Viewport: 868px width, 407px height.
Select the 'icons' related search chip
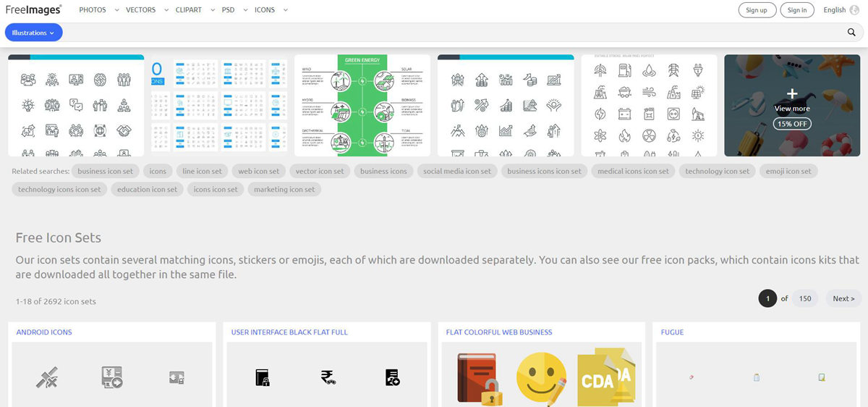point(158,172)
